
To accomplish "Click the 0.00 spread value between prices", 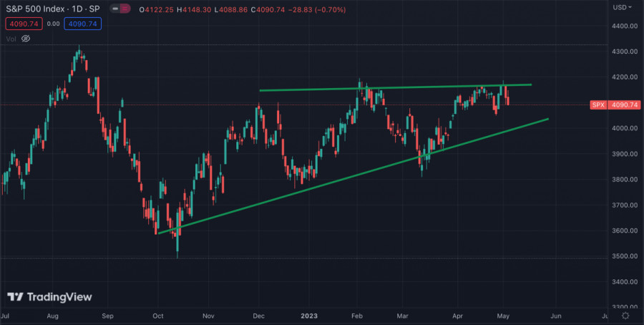I will click(53, 24).
